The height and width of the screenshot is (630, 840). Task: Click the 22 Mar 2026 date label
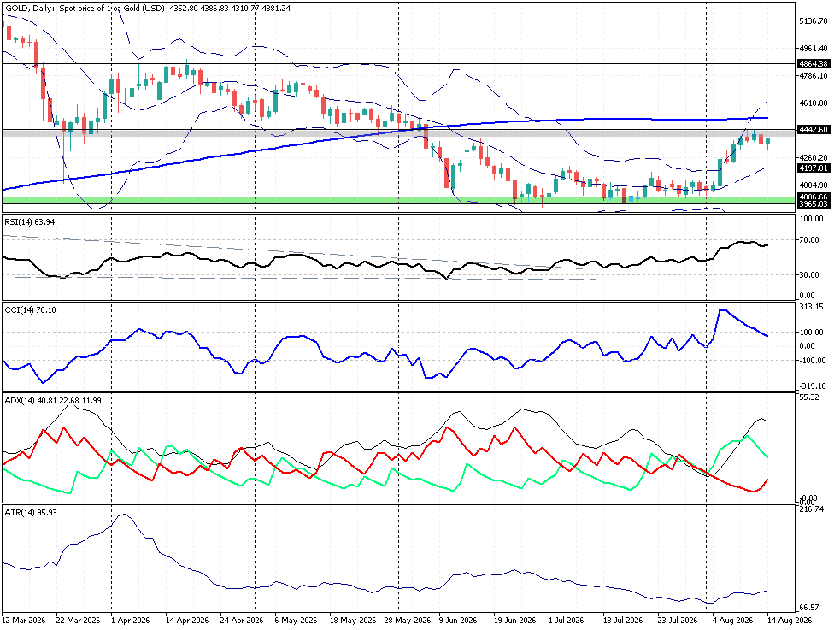click(78, 621)
